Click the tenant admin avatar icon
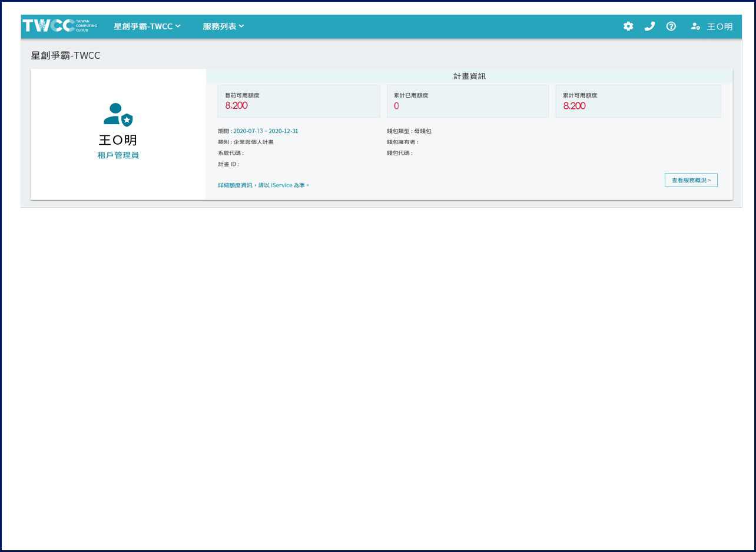 click(118, 115)
